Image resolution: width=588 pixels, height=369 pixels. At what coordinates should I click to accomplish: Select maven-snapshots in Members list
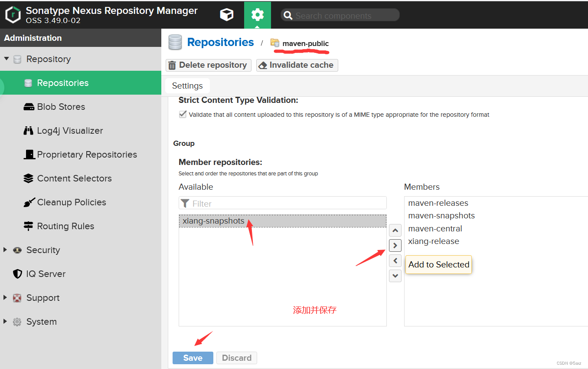pos(496,216)
